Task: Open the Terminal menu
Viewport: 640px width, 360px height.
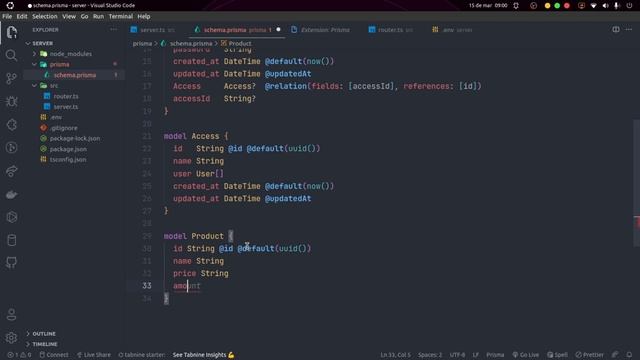Action: pos(120,16)
